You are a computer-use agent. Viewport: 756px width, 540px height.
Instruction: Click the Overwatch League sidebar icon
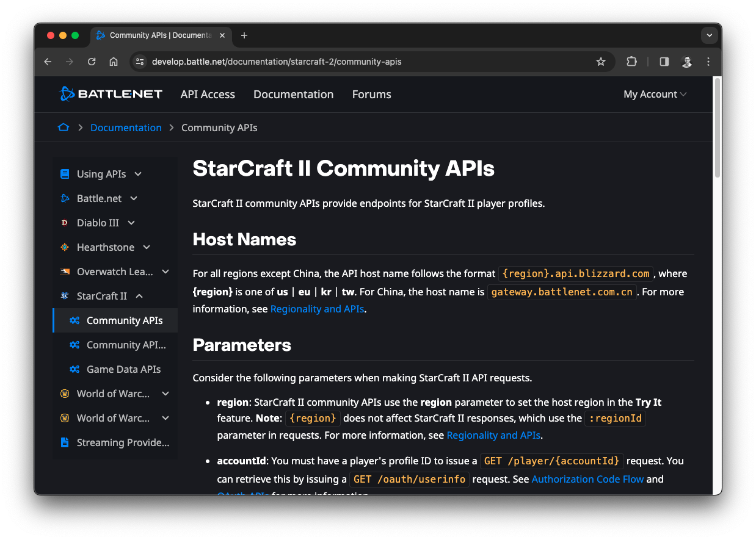tap(65, 272)
